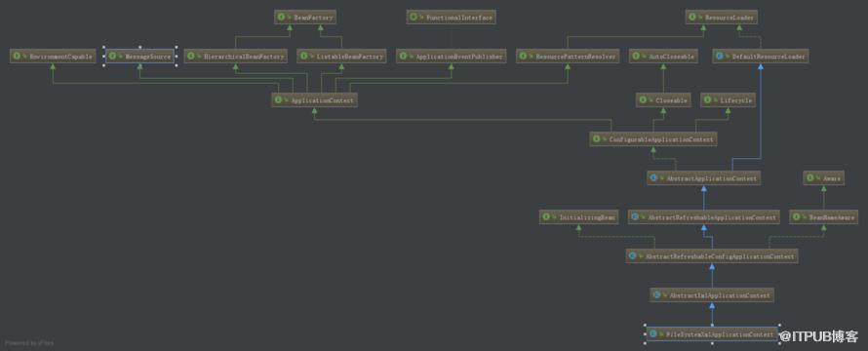Screen dimensions: 868x351
Task: Select the Closeable node label
Action: point(672,100)
